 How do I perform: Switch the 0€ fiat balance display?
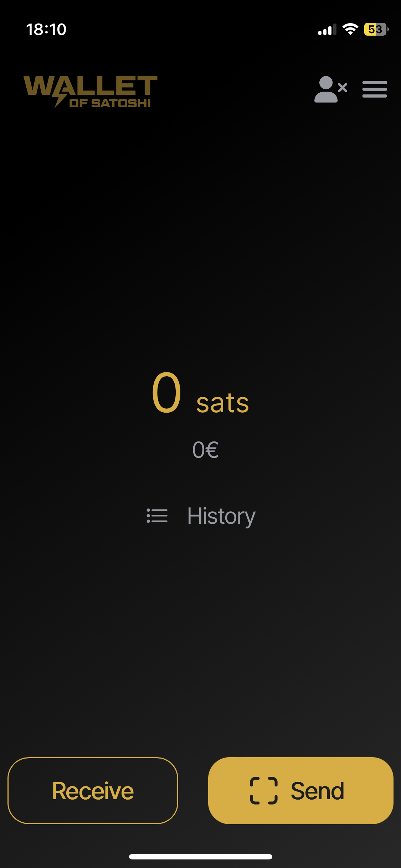[x=205, y=450]
